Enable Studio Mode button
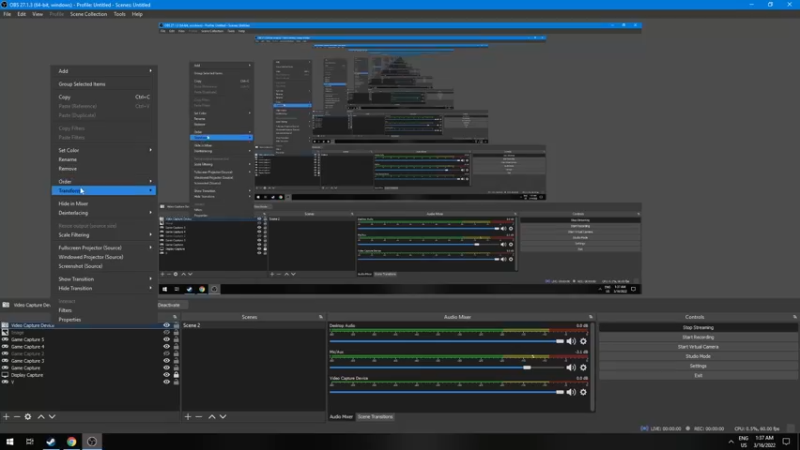Image resolution: width=800 pixels, height=450 pixels. pos(697,356)
